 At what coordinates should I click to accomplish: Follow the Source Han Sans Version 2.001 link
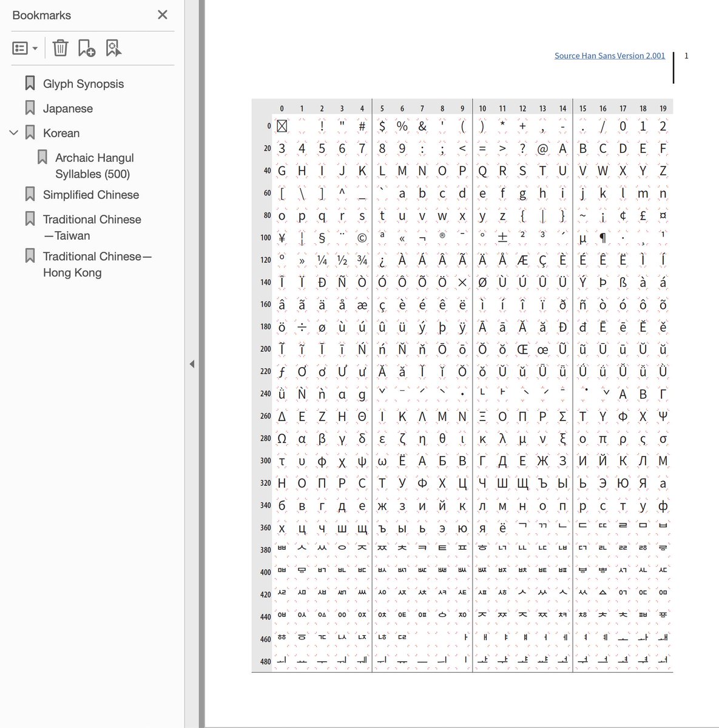(x=609, y=55)
